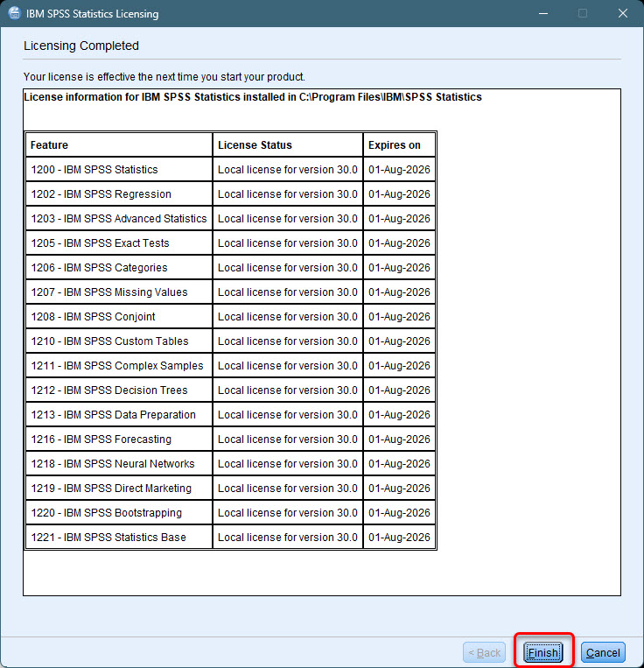Select the 1206 - IBM SPSS Categories cell
644x668 pixels.
tap(119, 268)
